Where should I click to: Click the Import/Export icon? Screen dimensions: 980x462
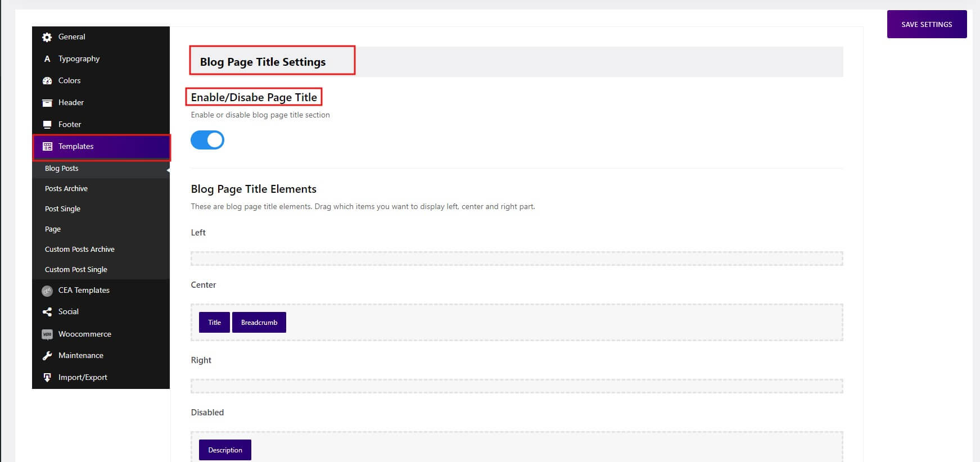(47, 378)
